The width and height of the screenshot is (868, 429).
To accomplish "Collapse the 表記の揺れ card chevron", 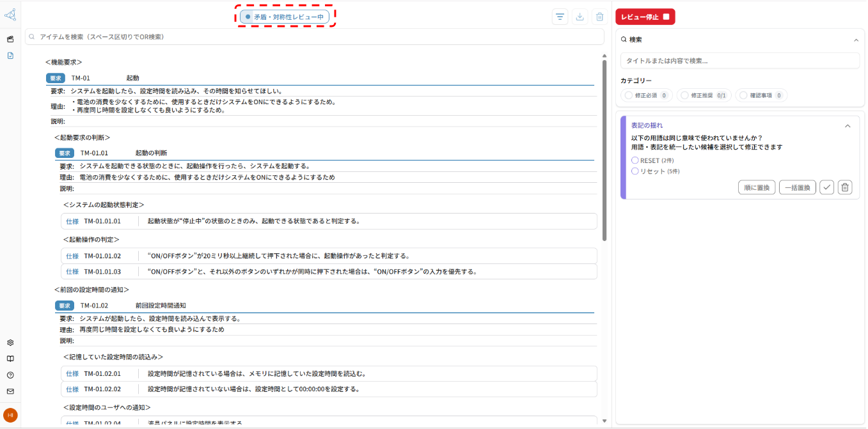I will (848, 126).
